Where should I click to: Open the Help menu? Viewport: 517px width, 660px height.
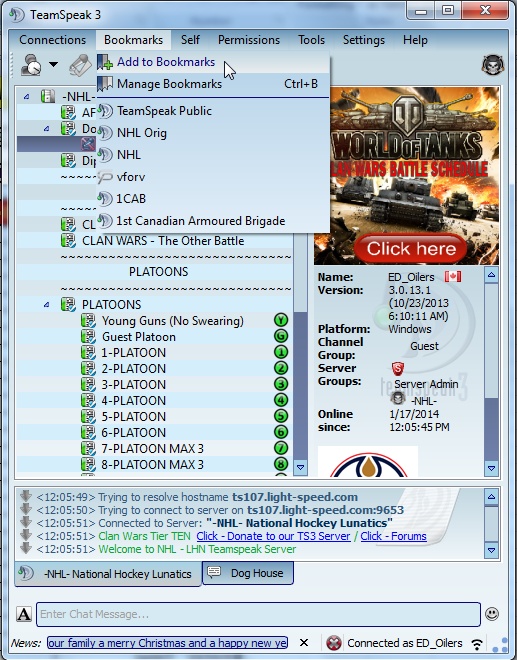click(415, 40)
